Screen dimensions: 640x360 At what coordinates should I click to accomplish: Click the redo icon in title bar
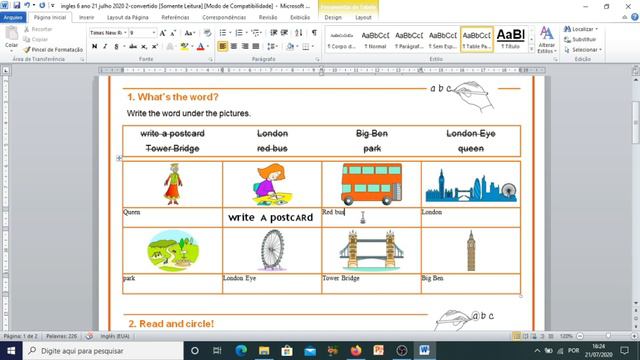click(42, 5)
